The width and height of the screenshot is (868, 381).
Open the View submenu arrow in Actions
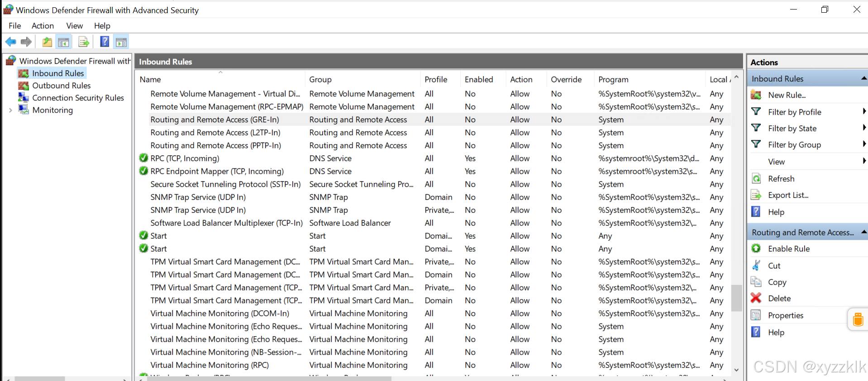click(x=864, y=161)
